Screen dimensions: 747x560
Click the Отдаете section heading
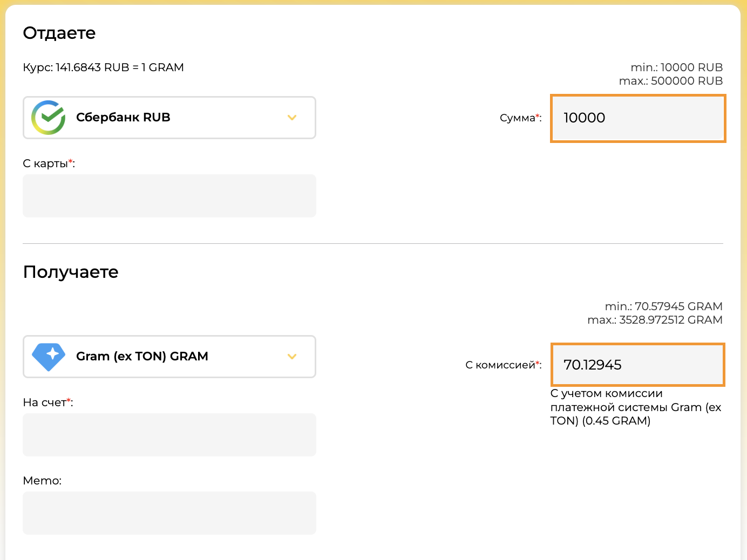[x=59, y=33]
